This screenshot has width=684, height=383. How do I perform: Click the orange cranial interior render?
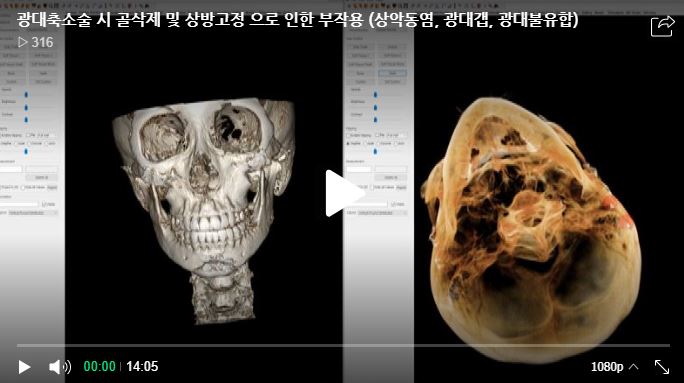[x=530, y=229]
